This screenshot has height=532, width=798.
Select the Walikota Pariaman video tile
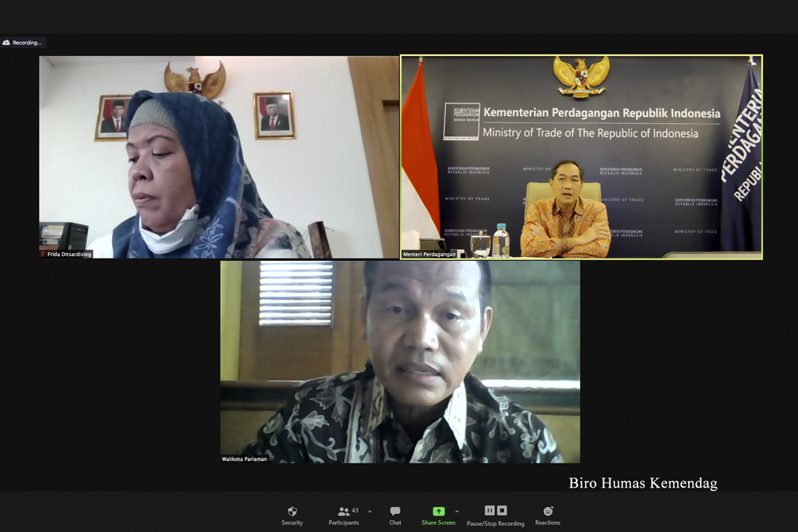400,361
